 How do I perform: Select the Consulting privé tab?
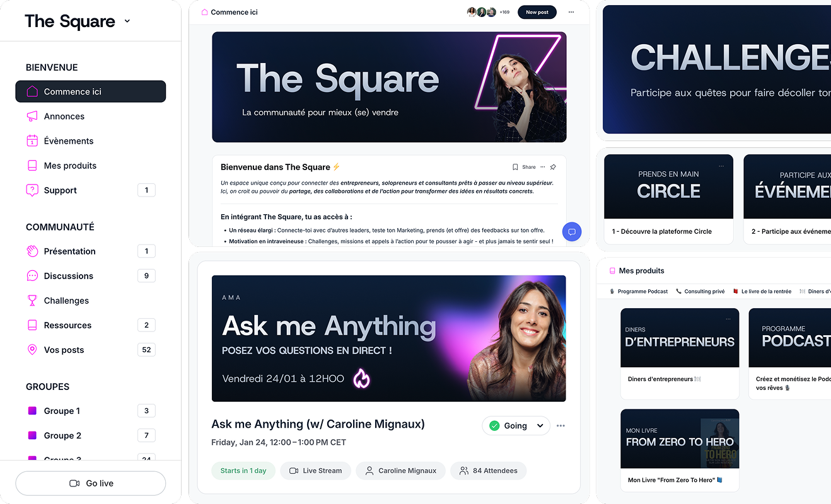(x=700, y=292)
